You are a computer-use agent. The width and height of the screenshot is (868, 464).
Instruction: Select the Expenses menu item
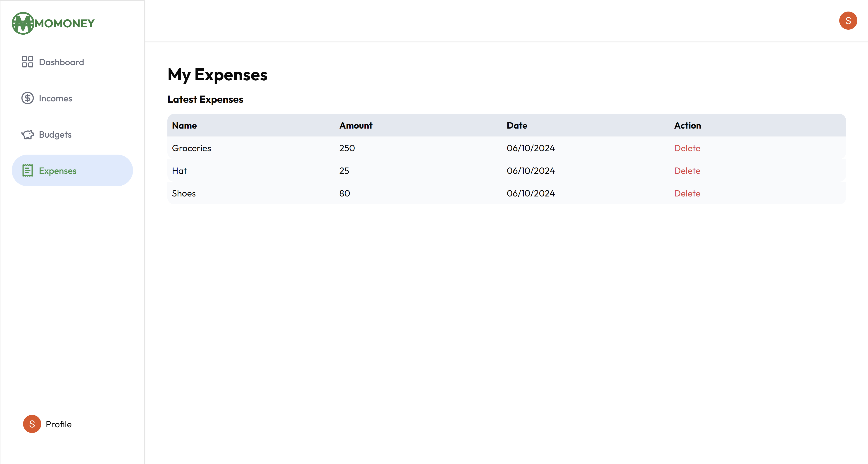tap(58, 171)
